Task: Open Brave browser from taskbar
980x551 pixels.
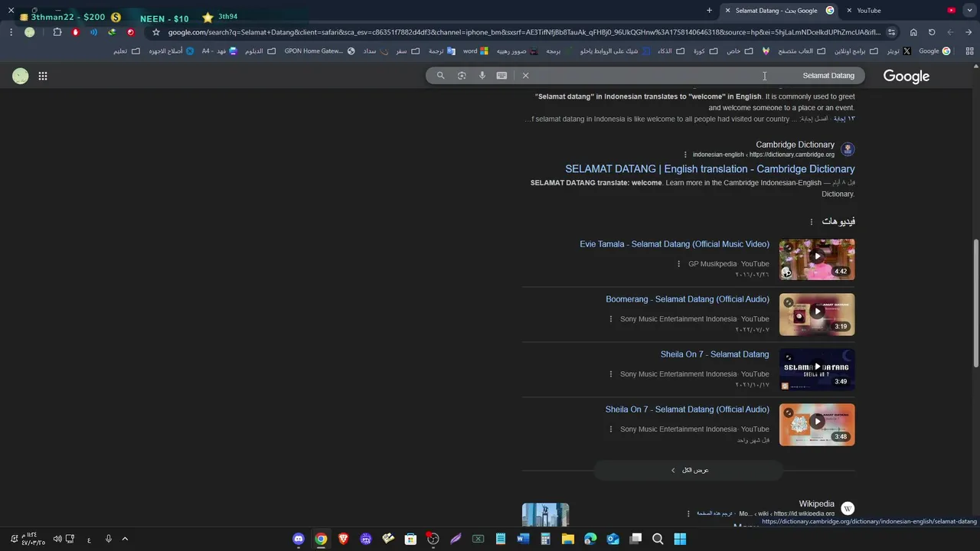Action: click(x=343, y=539)
